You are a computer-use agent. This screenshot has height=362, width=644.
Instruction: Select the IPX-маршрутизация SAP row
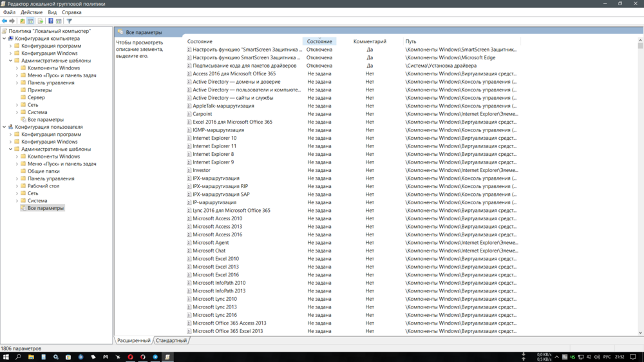click(x=352, y=195)
